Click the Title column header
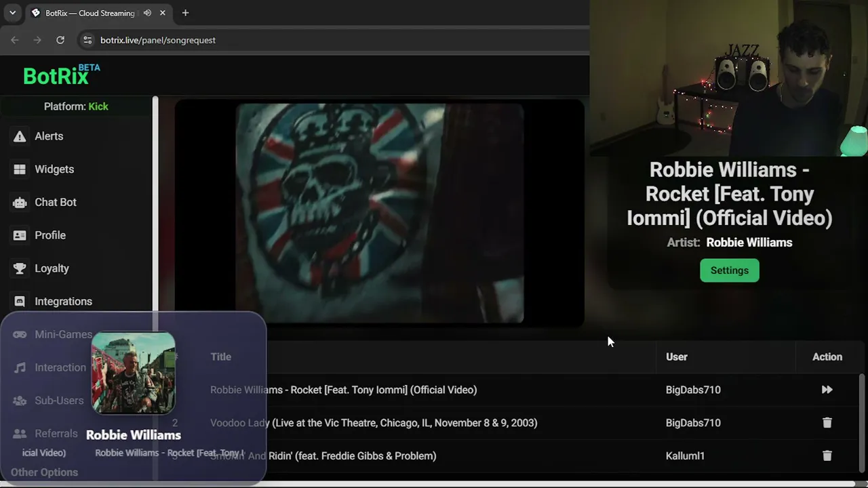Viewport: 868px width, 488px height. pos(220,357)
